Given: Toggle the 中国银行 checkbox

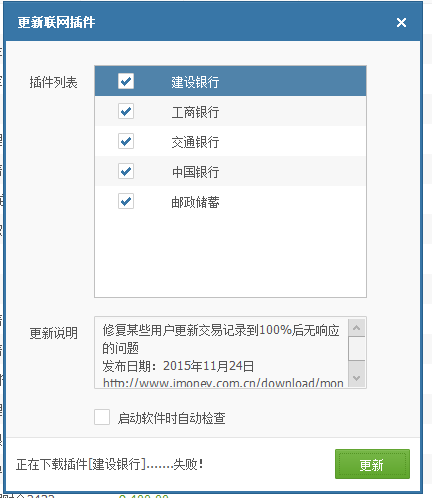Looking at the screenshot, I should click(126, 171).
